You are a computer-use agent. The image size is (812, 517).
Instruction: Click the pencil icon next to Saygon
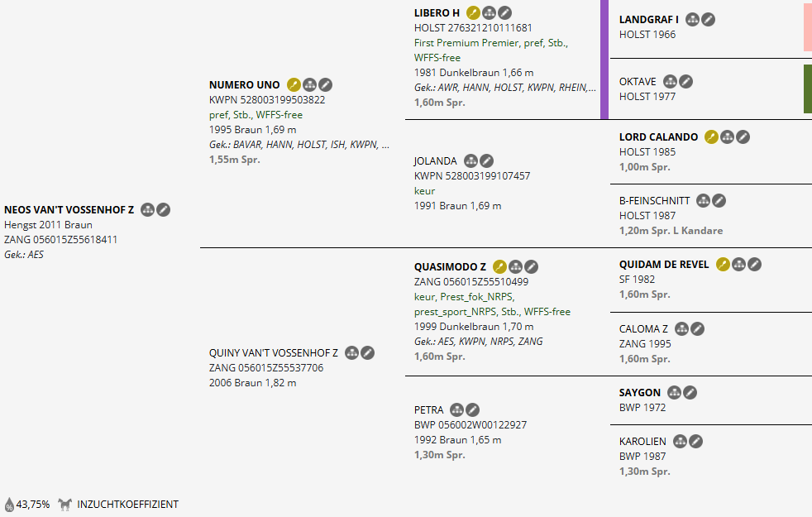tap(690, 392)
